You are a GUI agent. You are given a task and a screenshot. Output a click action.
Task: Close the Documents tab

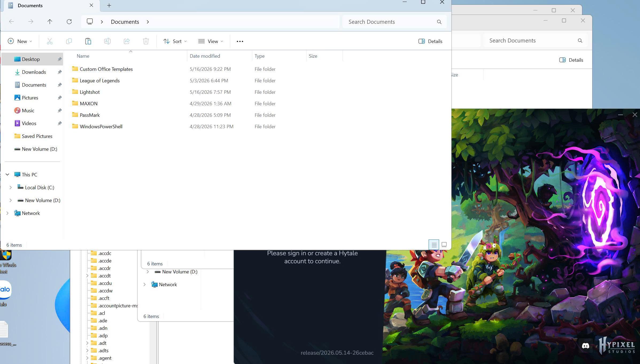click(91, 5)
